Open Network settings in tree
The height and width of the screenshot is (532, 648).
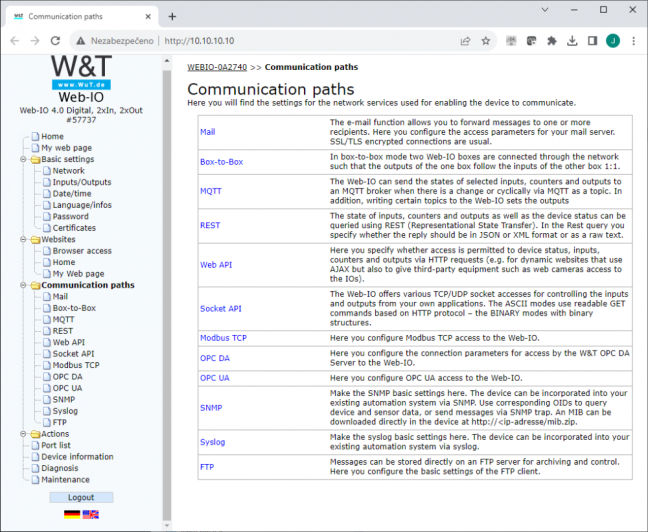coord(68,171)
